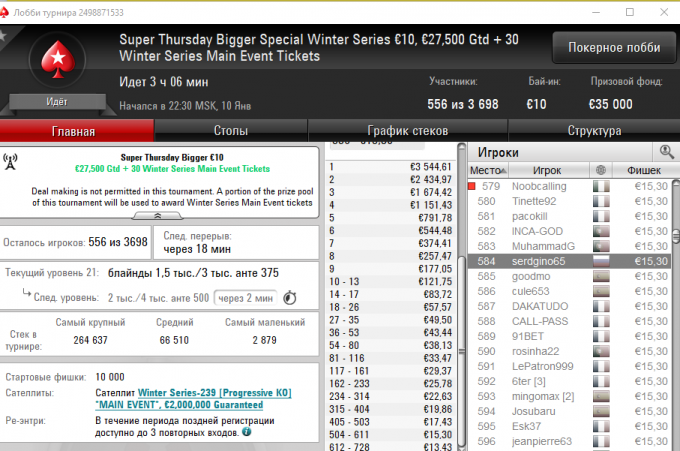Select player goodmo in list

569,276
